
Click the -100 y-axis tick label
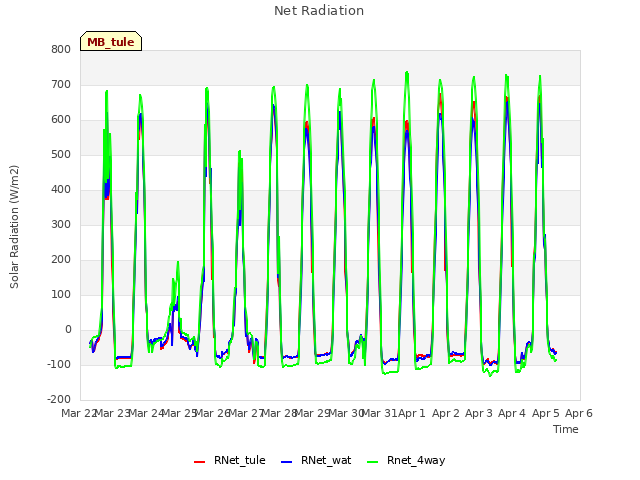point(59,364)
